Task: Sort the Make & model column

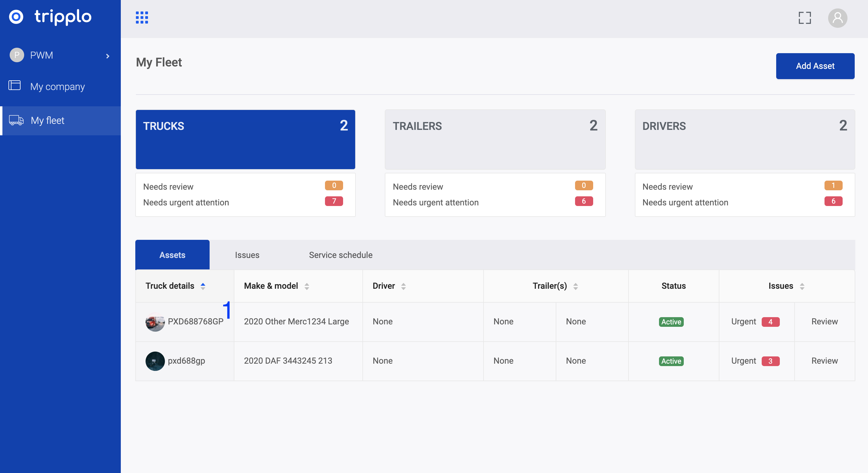Action: (x=307, y=286)
